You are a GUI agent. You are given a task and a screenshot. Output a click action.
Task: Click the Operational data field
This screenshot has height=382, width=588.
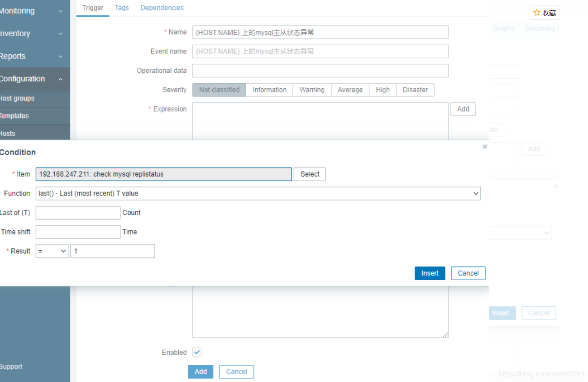pos(320,71)
